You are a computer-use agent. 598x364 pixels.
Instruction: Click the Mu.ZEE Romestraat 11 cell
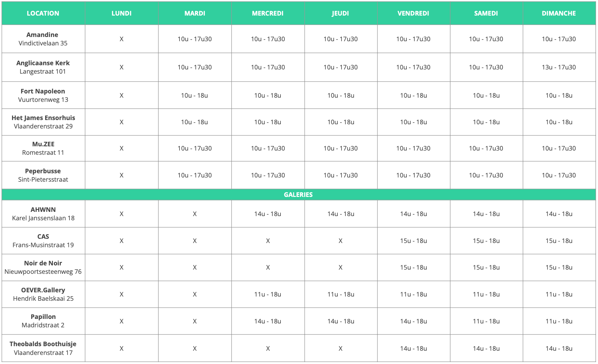[43, 148]
